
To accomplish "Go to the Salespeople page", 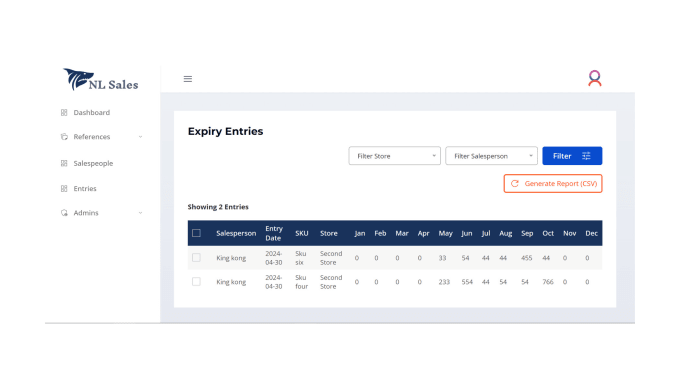I will [93, 163].
